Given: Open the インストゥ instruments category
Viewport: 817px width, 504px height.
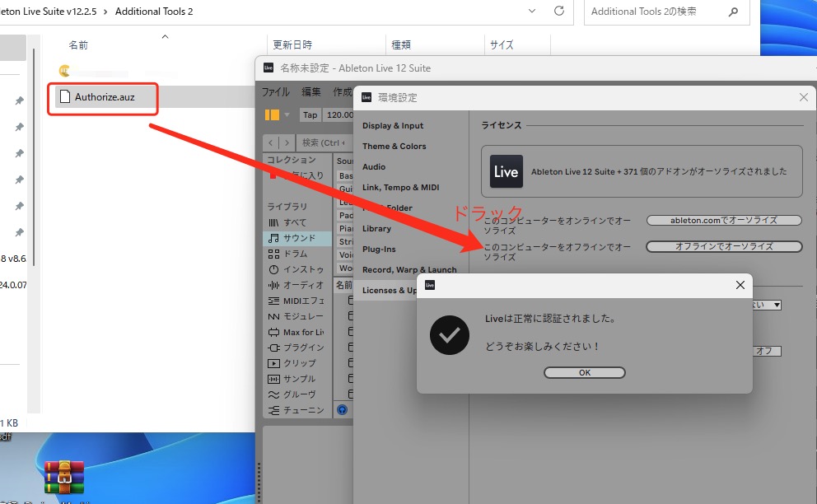Looking at the screenshot, I should 297,269.
